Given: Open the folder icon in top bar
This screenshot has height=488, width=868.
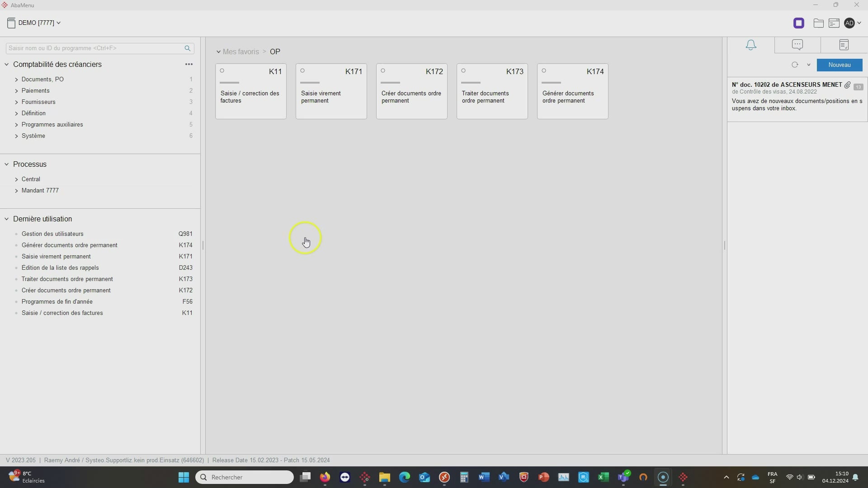Looking at the screenshot, I should tap(818, 23).
